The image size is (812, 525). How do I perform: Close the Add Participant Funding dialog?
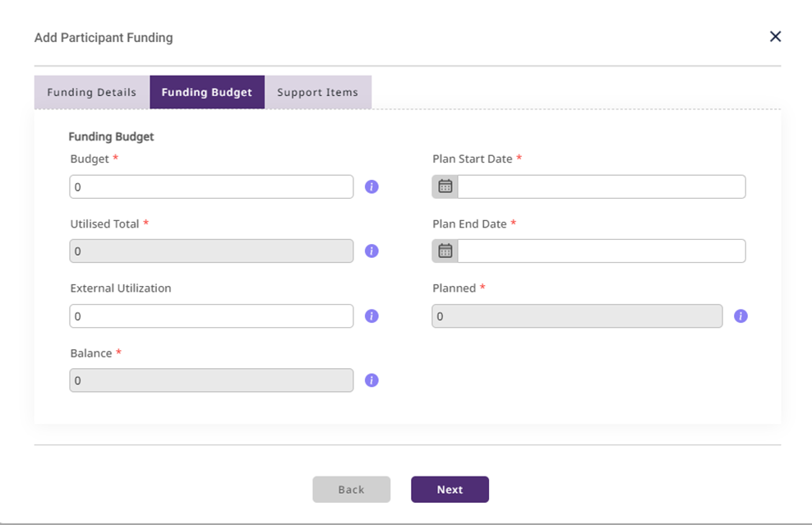775,37
